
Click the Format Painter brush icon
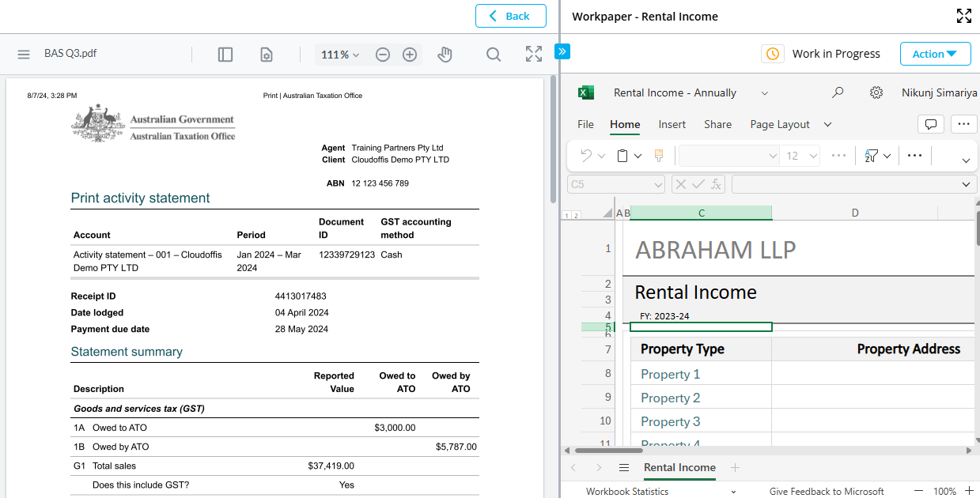pos(658,156)
